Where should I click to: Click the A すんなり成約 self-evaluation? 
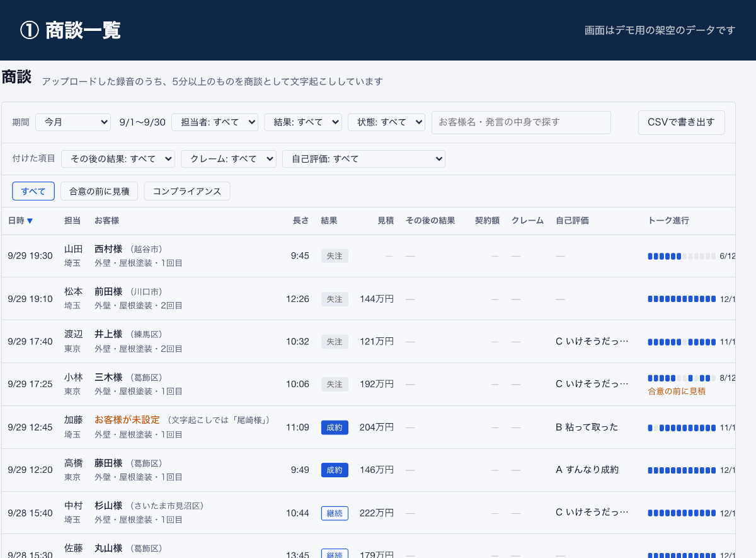(x=587, y=470)
